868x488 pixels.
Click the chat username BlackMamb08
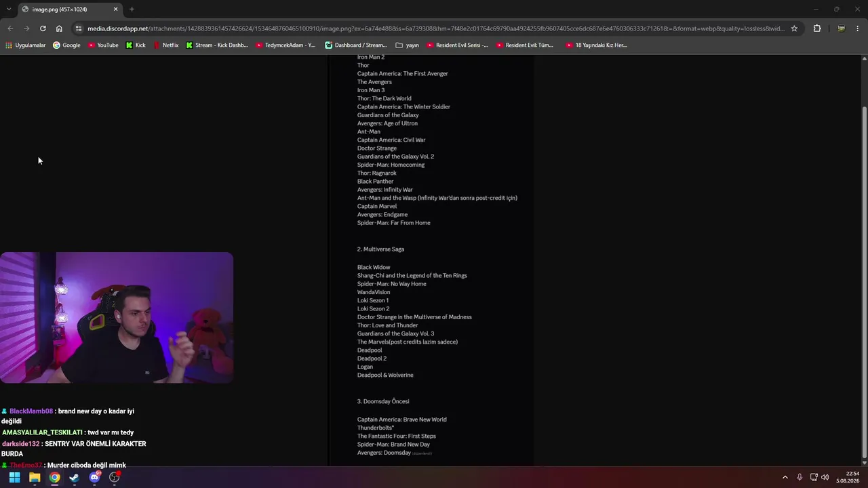point(31,411)
